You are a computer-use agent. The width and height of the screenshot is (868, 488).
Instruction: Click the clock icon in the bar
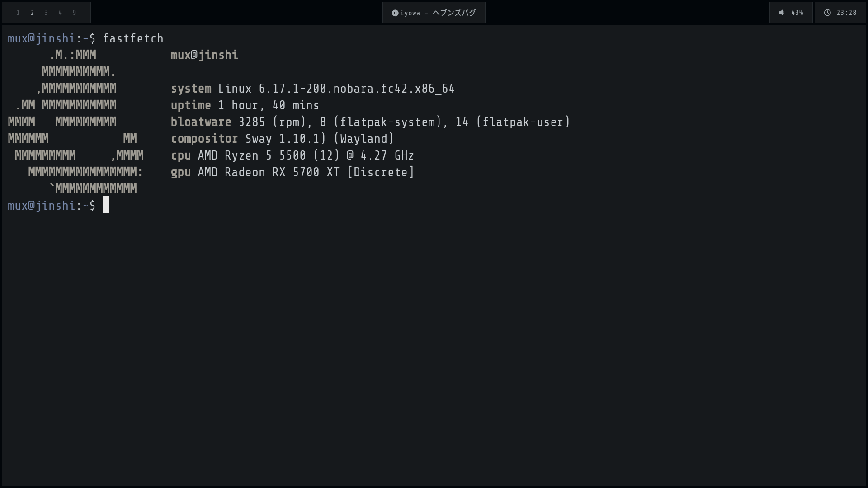pos(827,13)
